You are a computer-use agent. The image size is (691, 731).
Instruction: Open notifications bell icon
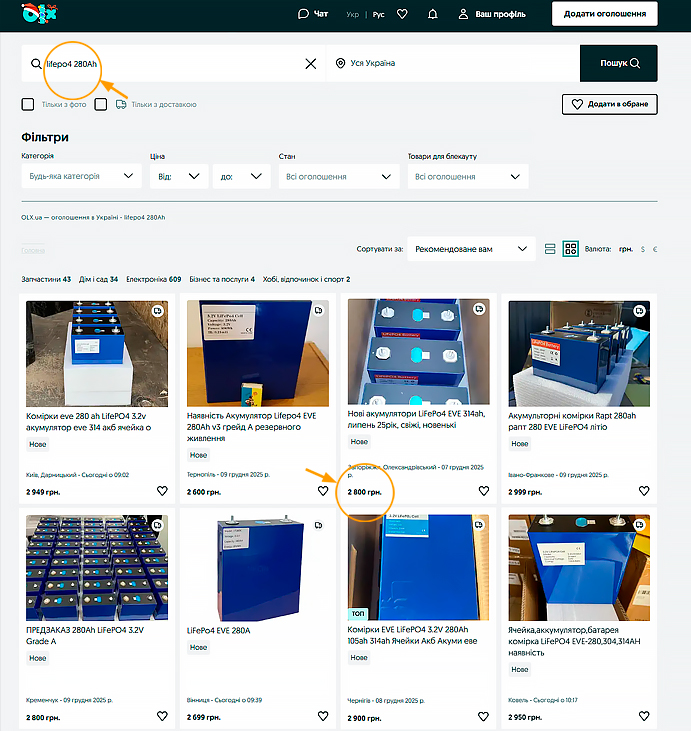pos(432,14)
